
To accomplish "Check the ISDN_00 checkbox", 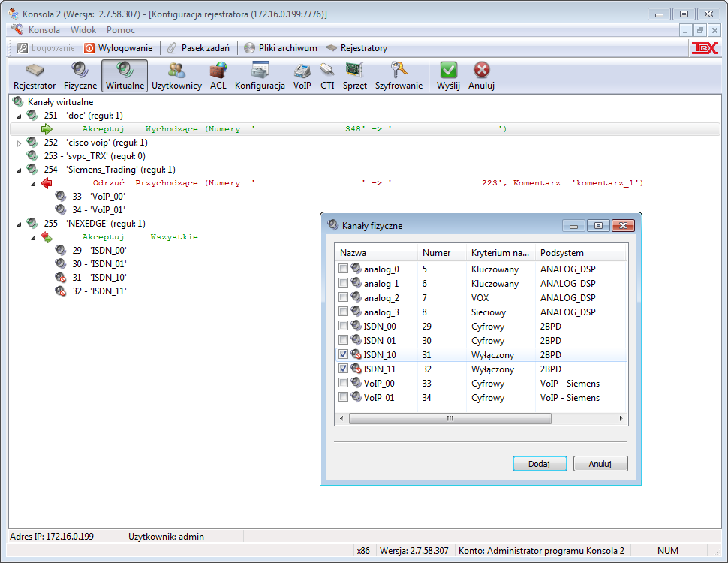I will tap(343, 326).
